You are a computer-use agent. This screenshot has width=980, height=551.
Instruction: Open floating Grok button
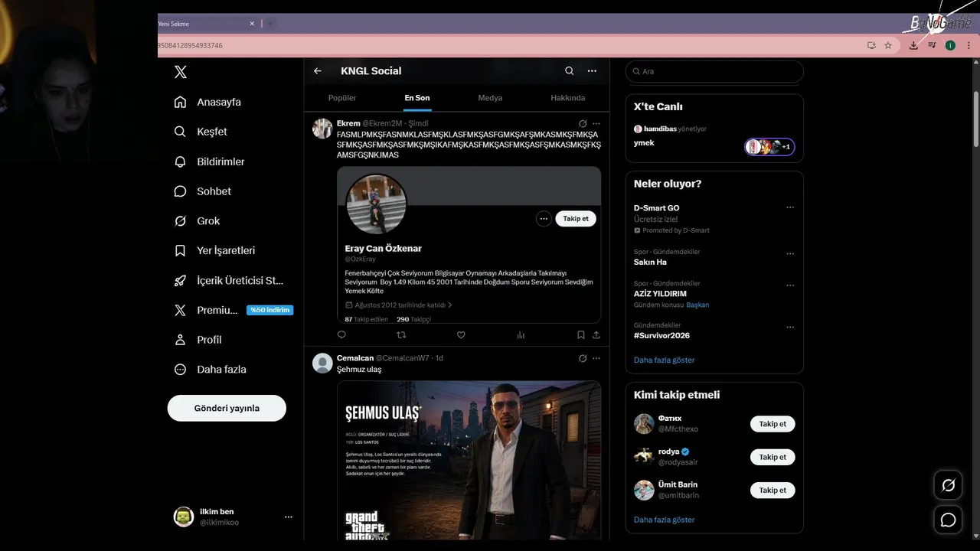[948, 485]
